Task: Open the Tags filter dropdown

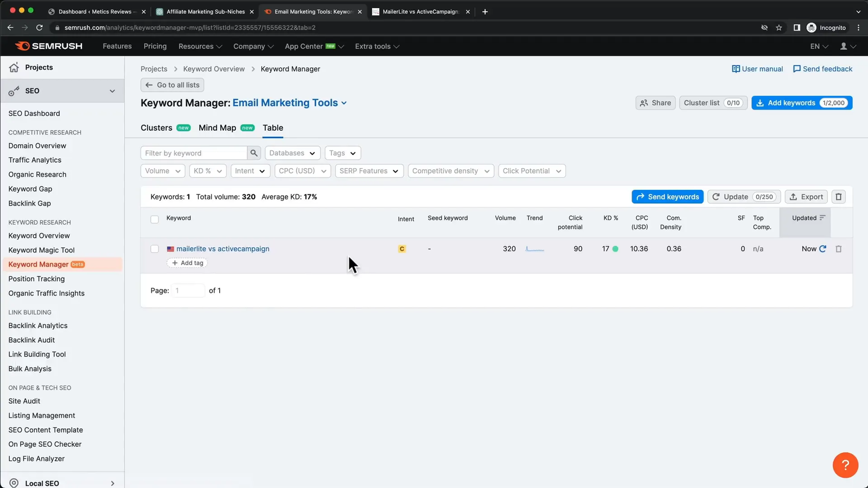Action: point(343,153)
